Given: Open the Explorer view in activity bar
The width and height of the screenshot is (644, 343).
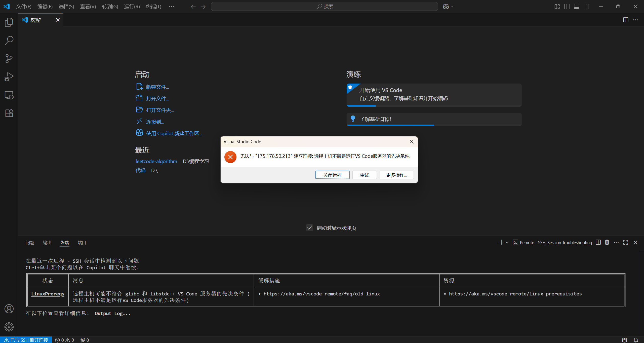Looking at the screenshot, I should point(9,22).
